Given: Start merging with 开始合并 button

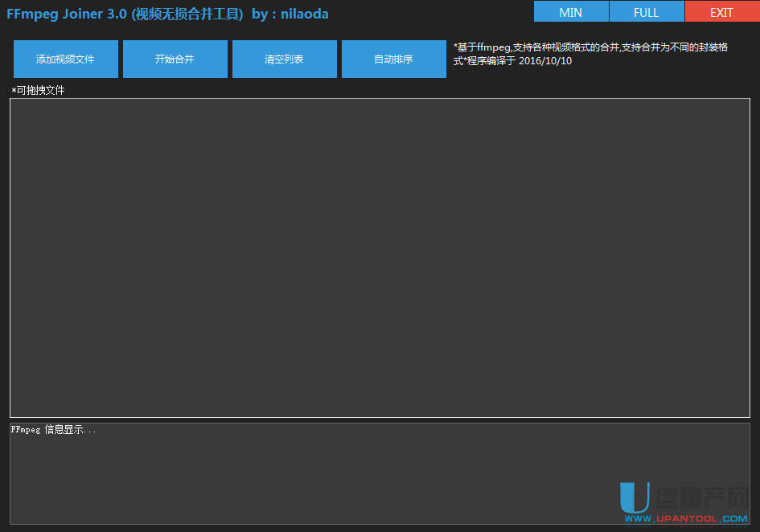Looking at the screenshot, I should 175,59.
